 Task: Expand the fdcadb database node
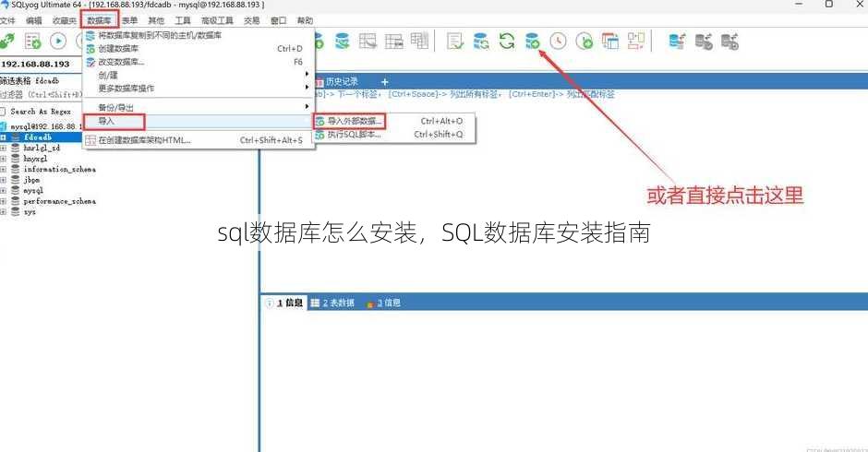click(3, 137)
